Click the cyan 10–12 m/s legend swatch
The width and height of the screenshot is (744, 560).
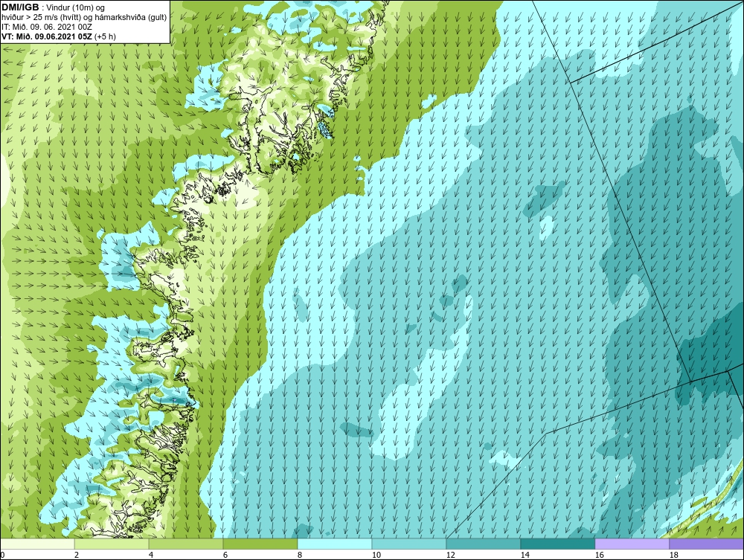click(409, 544)
